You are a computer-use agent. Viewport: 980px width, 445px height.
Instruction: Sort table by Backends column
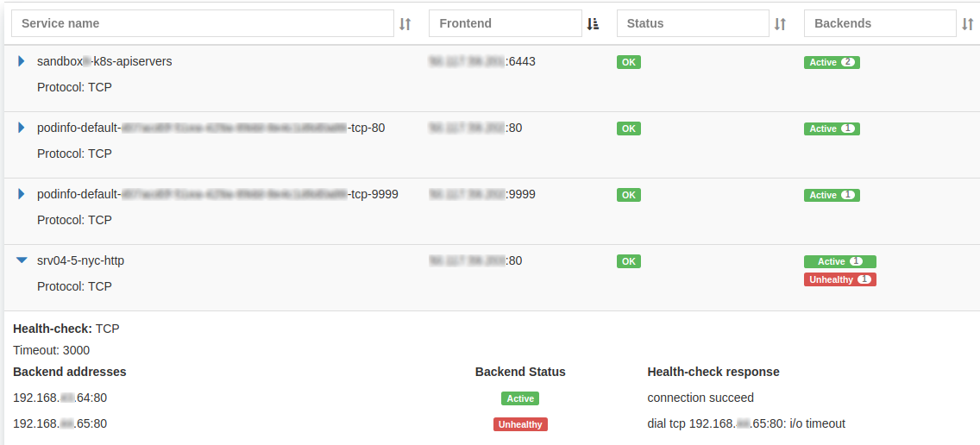pos(967,24)
